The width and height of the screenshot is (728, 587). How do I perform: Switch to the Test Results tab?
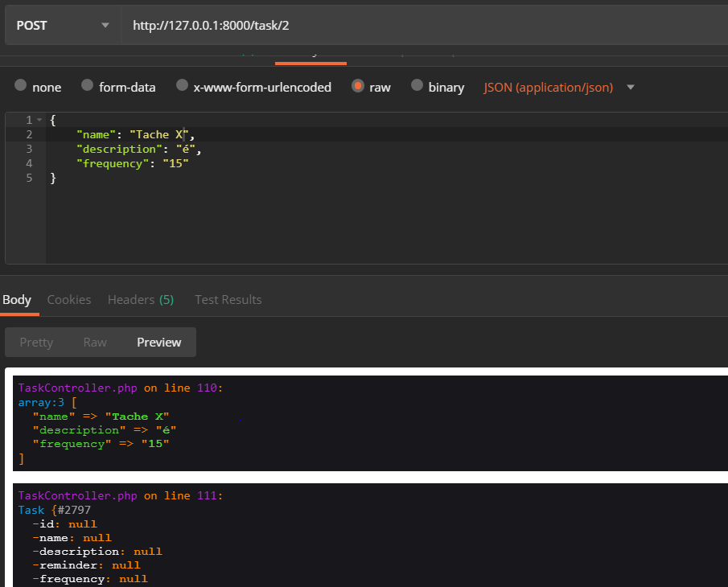pos(228,299)
